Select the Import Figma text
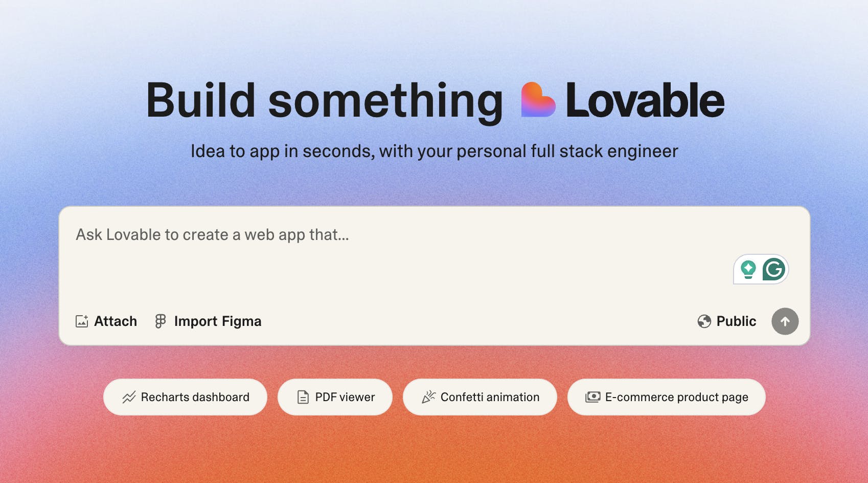The image size is (868, 483). tap(218, 321)
